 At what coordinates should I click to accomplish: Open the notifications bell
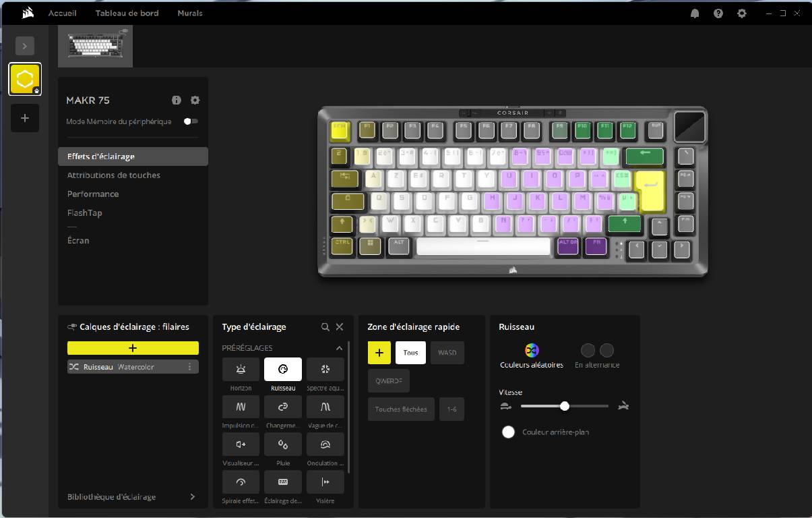pyautogui.click(x=695, y=13)
